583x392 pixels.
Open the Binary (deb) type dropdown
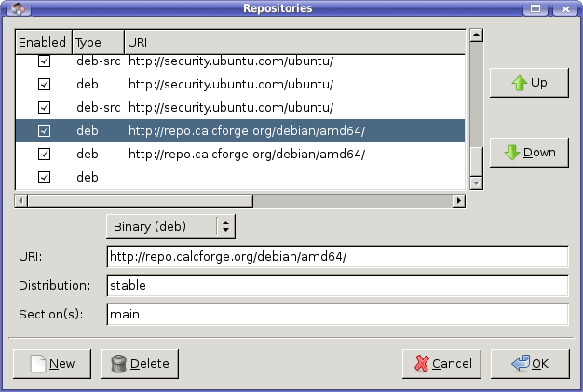tap(170, 226)
